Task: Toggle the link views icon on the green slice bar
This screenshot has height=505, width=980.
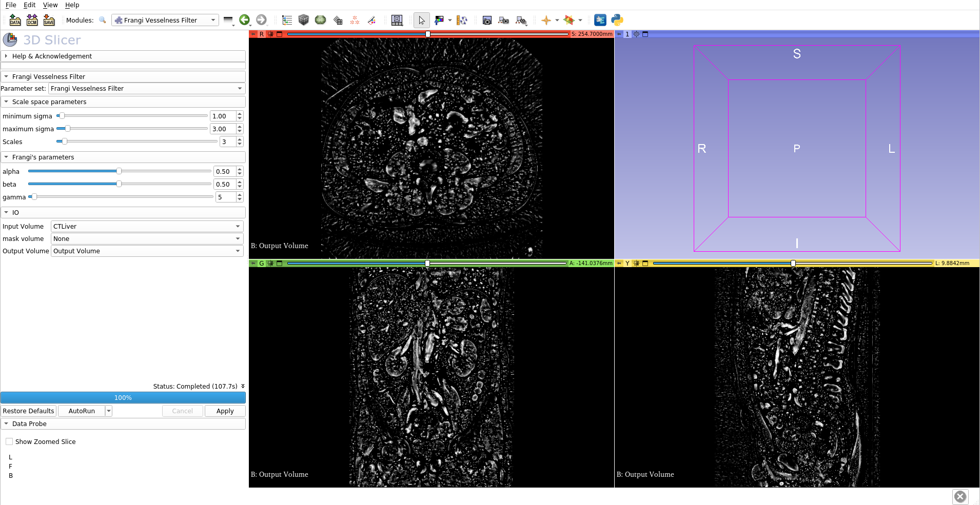Action: (x=271, y=263)
